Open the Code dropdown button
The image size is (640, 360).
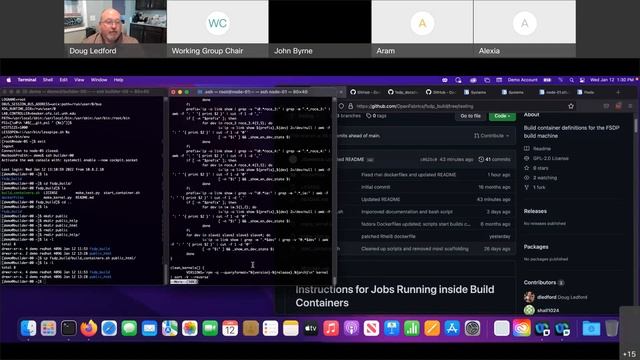502,116
